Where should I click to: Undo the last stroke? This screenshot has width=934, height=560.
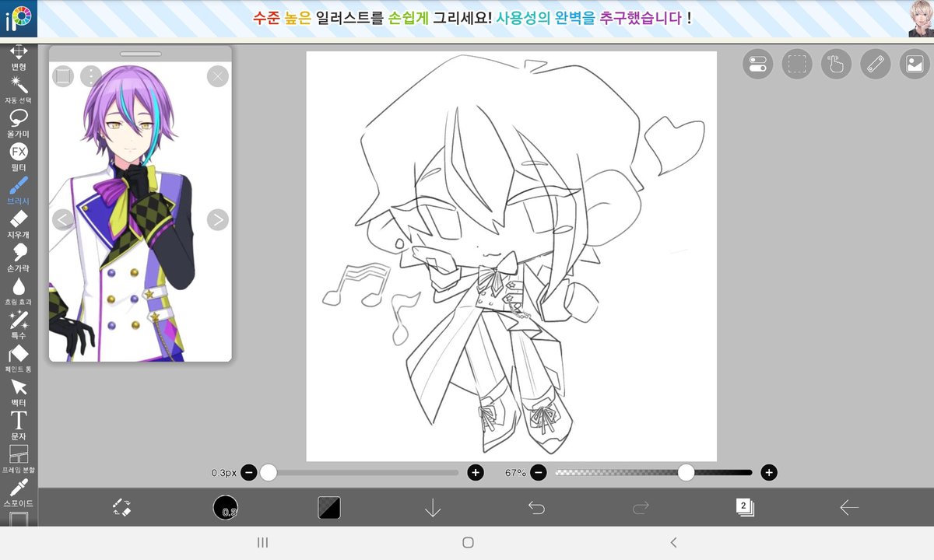coord(536,508)
